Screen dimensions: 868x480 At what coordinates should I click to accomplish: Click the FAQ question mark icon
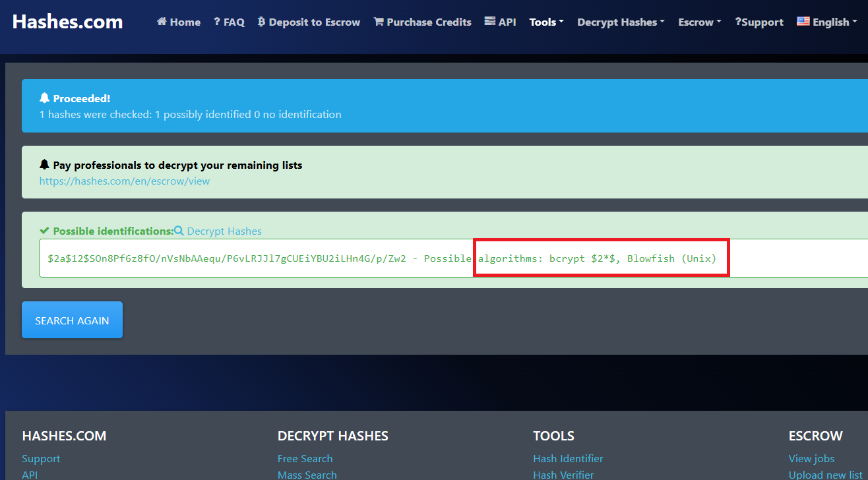click(217, 22)
